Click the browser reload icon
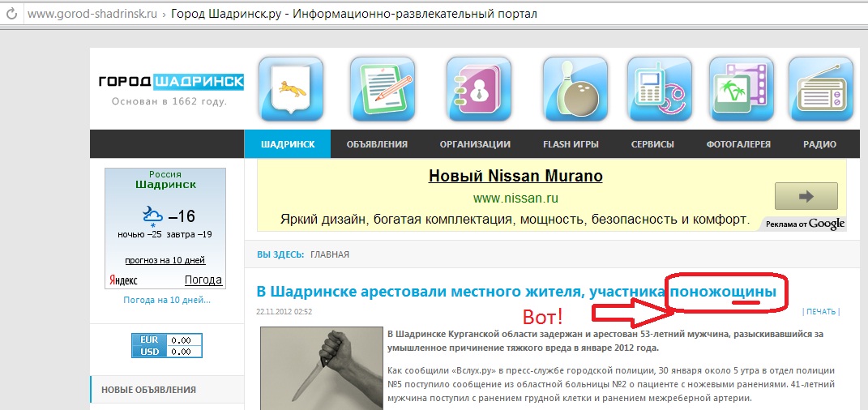868x410 pixels. pos(11,13)
